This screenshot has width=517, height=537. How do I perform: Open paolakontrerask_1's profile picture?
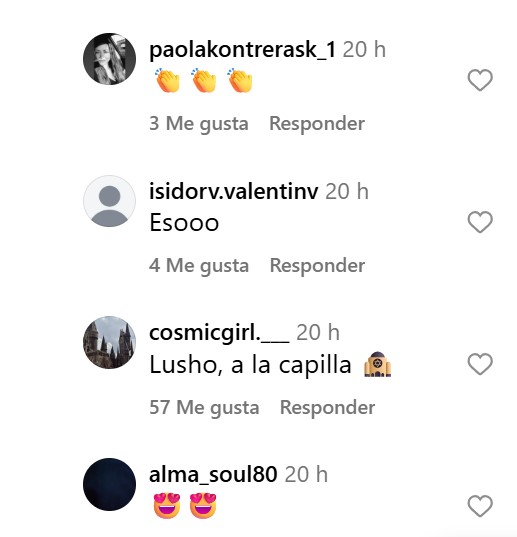pos(109,59)
